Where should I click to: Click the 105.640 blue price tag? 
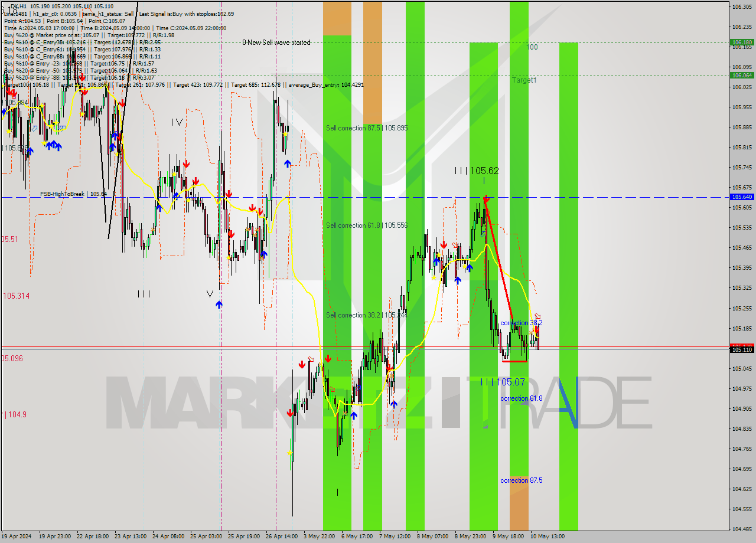point(742,197)
